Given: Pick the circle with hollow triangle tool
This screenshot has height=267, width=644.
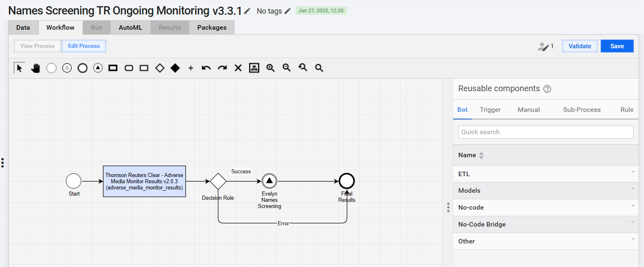Looking at the screenshot, I should (x=67, y=68).
